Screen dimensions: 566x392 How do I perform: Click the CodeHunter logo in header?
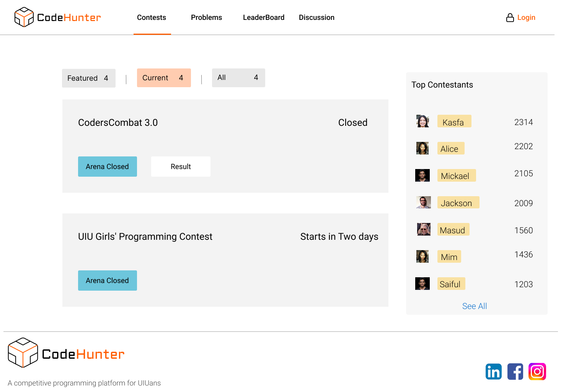[57, 17]
